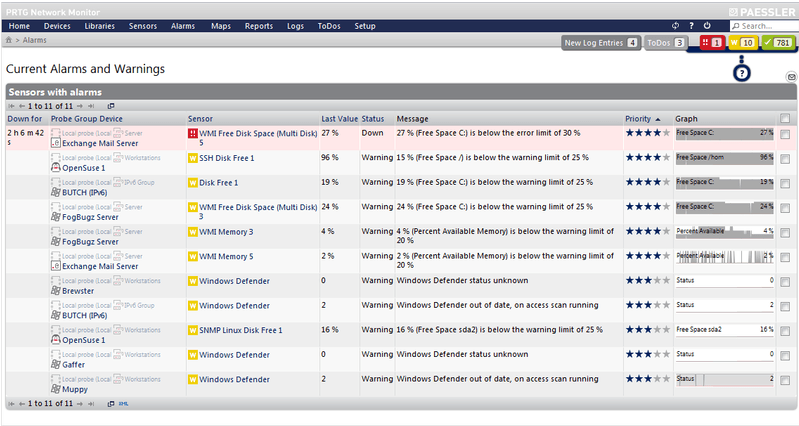Open the table in a new window from the header pager

point(111,106)
